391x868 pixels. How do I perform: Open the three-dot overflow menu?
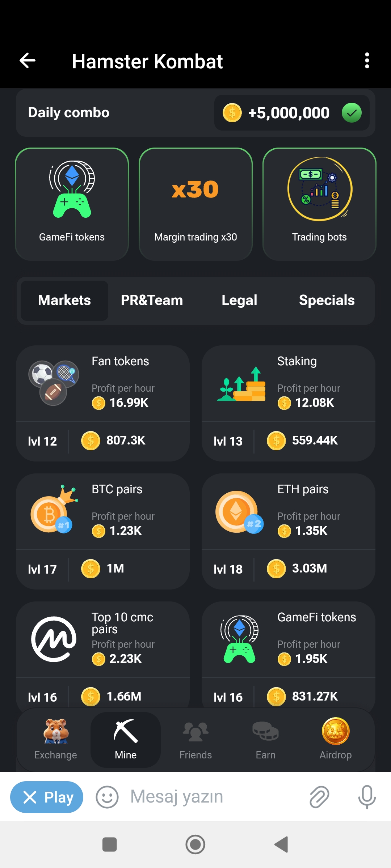pos(367,60)
